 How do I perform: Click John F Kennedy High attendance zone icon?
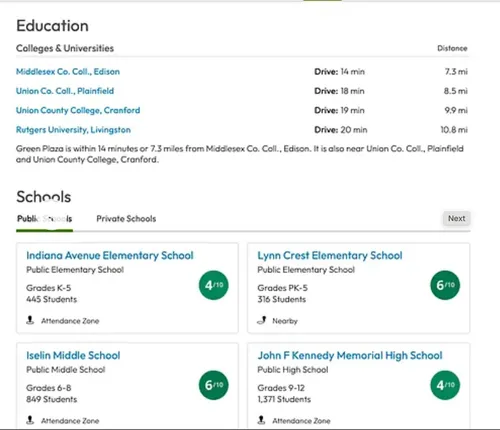pyautogui.click(x=262, y=420)
